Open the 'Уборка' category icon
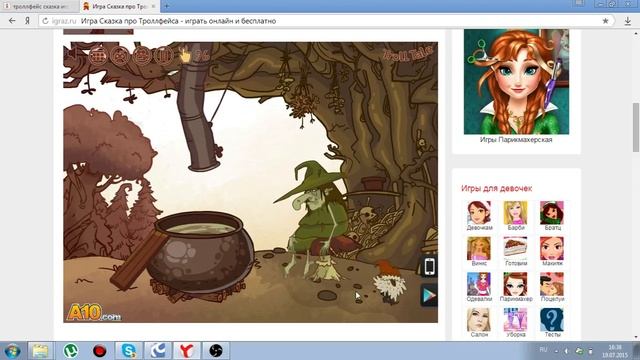This screenshot has width=640, height=360. [x=516, y=319]
